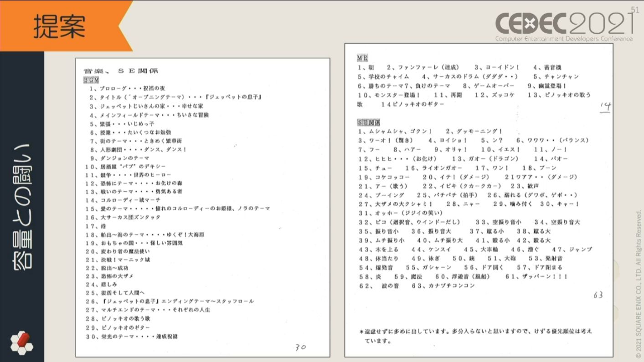The width and height of the screenshot is (644, 362).
Task: Click the Square Enix copyright notice
Action: click(x=638, y=283)
